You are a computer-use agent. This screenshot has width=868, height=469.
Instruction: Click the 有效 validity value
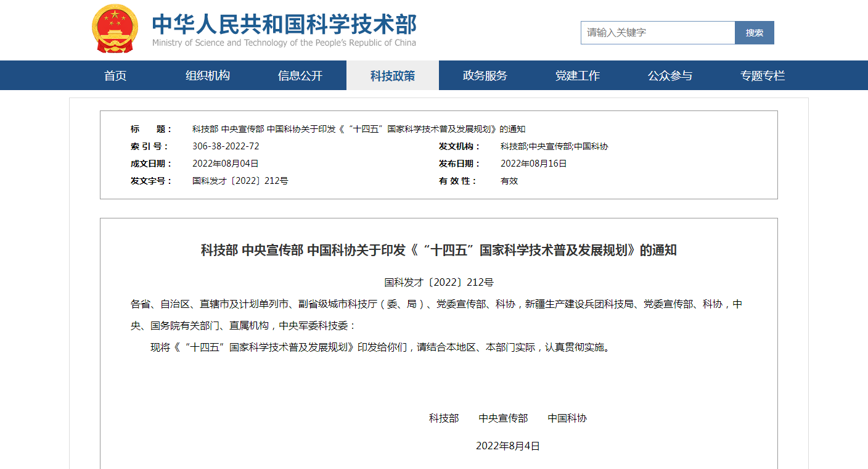[509, 181]
